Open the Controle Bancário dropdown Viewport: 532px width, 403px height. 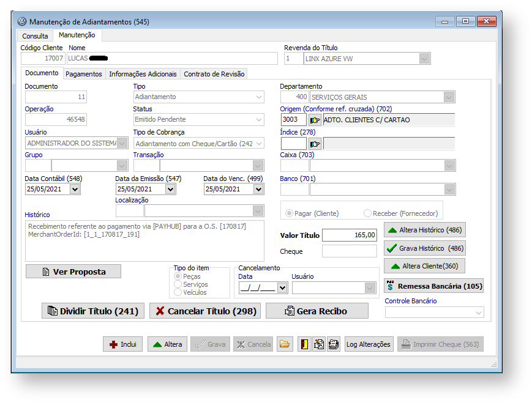478,312
